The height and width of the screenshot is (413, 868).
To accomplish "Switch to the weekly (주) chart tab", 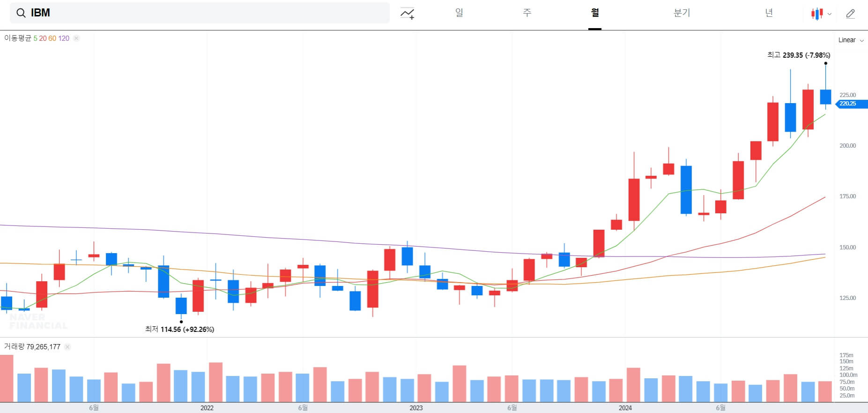I will pyautogui.click(x=527, y=13).
